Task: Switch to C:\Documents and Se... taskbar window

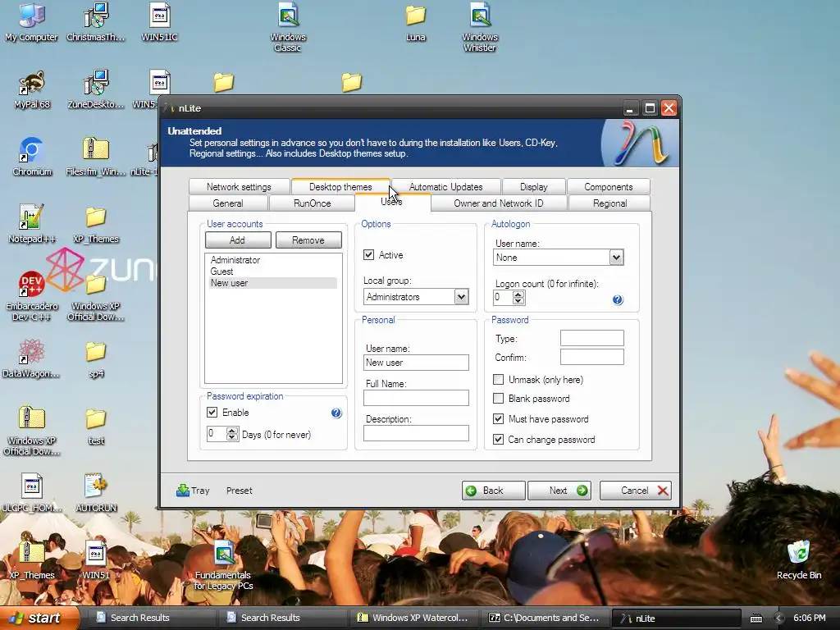Action: click(x=543, y=618)
